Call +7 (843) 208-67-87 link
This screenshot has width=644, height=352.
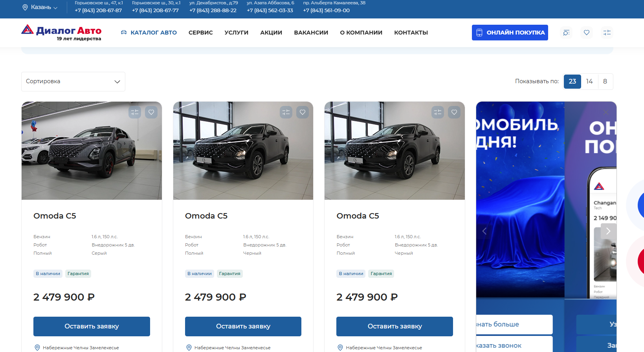(x=98, y=11)
